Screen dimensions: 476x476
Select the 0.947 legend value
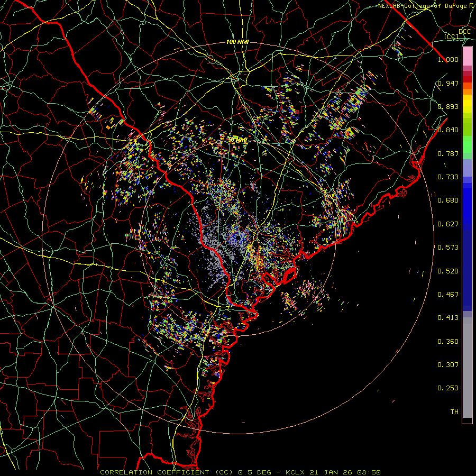pyautogui.click(x=448, y=83)
